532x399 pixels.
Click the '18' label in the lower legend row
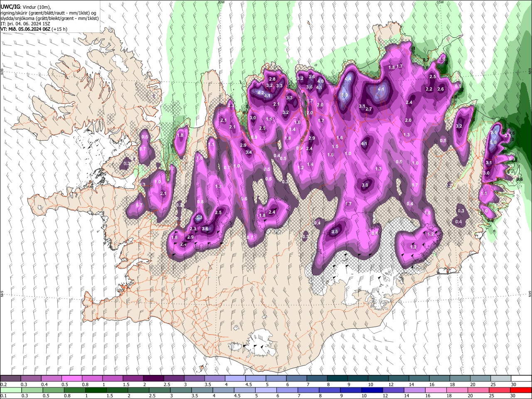coord(449,396)
